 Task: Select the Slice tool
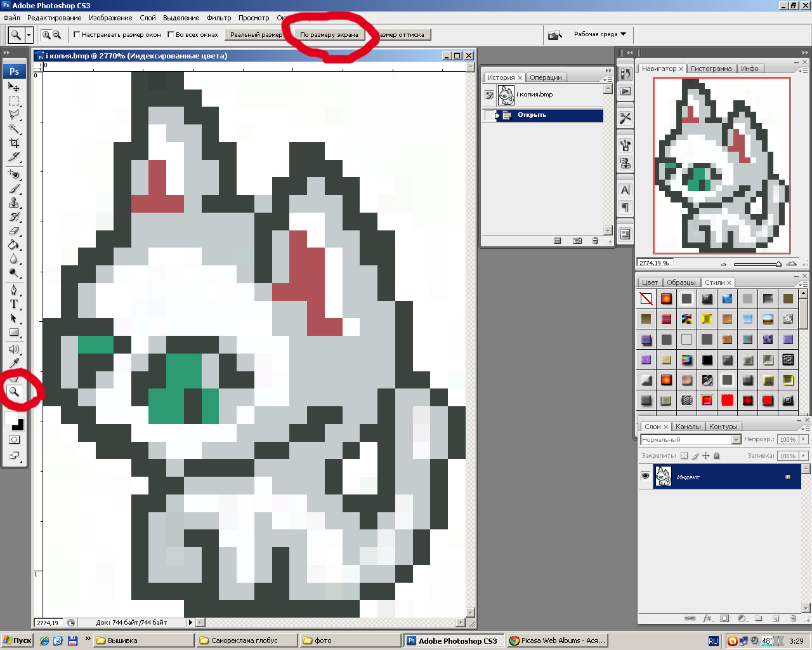(14, 157)
